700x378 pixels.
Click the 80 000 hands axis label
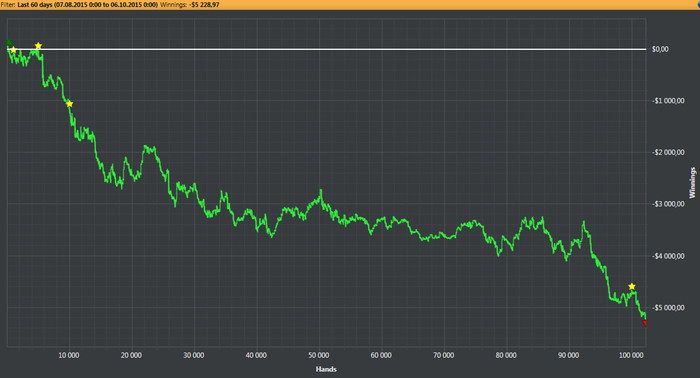[x=506, y=355]
